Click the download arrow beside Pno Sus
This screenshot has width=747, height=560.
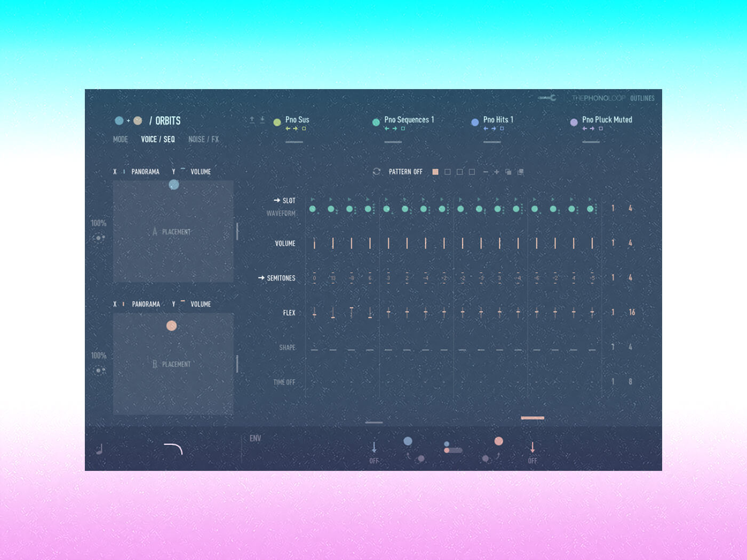(x=263, y=120)
